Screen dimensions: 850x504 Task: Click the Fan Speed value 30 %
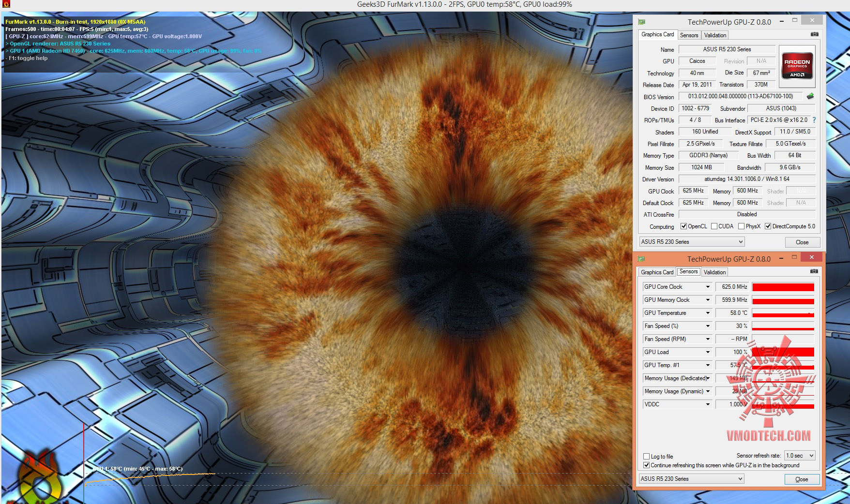click(732, 326)
